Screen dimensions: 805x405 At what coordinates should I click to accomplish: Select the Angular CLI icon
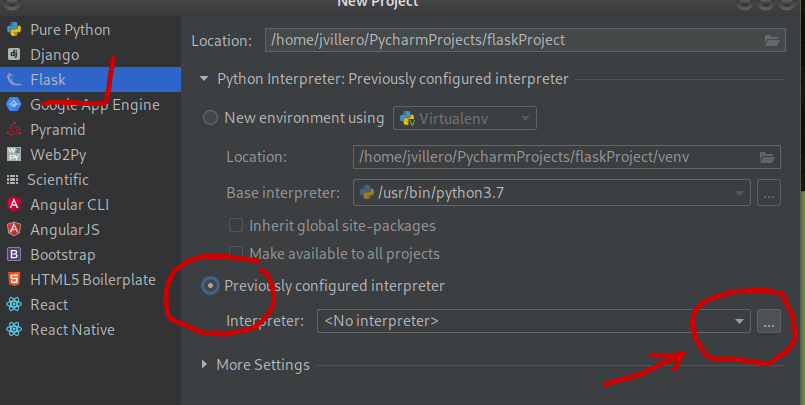(x=14, y=204)
